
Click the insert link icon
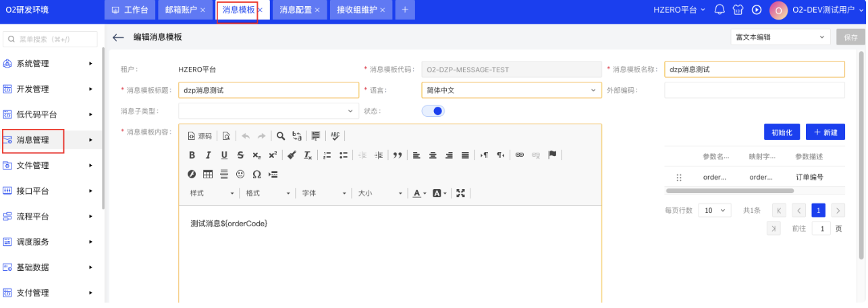pos(519,155)
